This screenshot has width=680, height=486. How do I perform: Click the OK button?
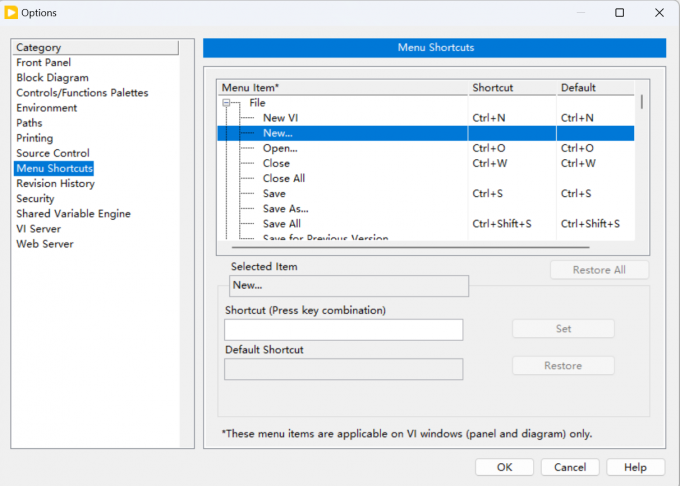tap(504, 467)
